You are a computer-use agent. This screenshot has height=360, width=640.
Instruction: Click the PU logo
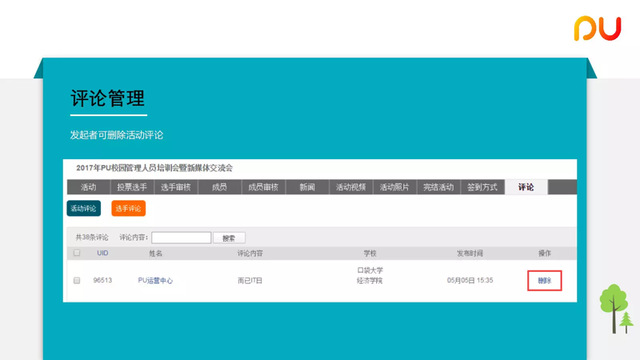597,28
